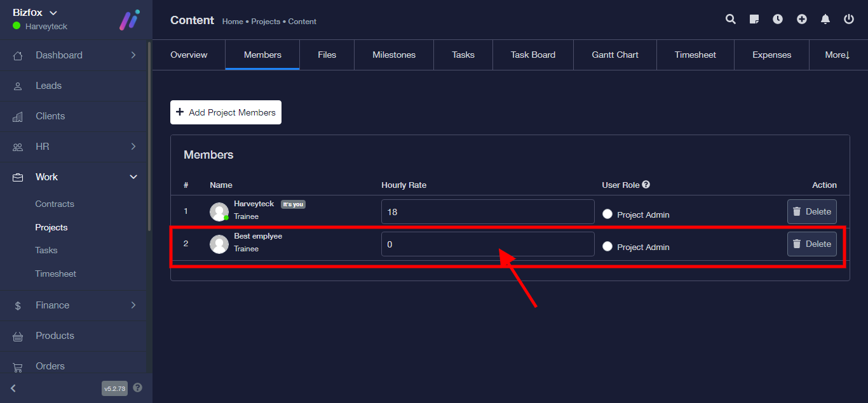This screenshot has width=868, height=403.
Task: Click the User Role info icon
Action: 646,185
